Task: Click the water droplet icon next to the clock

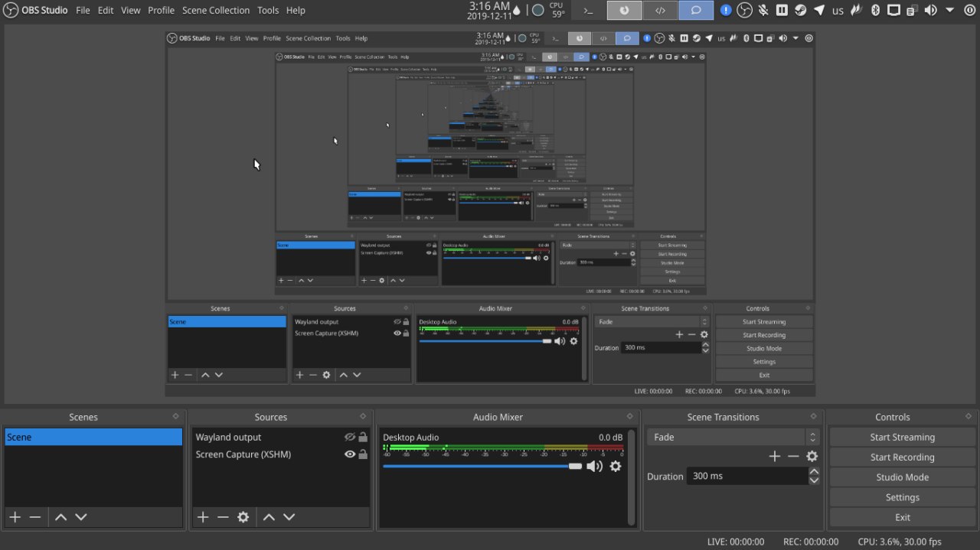Action: coord(516,11)
